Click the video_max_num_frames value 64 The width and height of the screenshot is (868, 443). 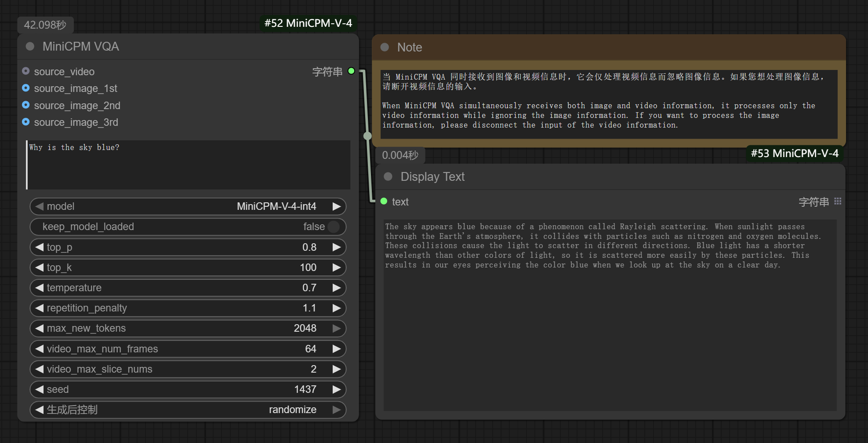pyautogui.click(x=311, y=349)
